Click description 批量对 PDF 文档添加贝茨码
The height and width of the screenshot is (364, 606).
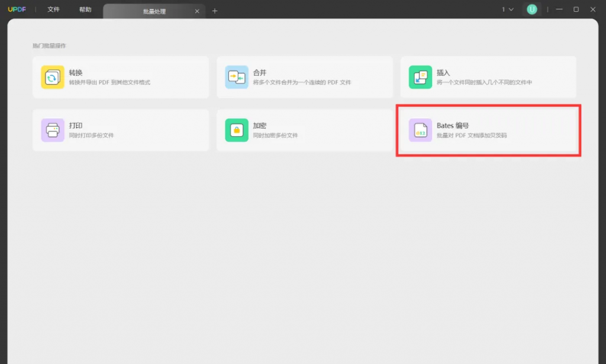(472, 136)
